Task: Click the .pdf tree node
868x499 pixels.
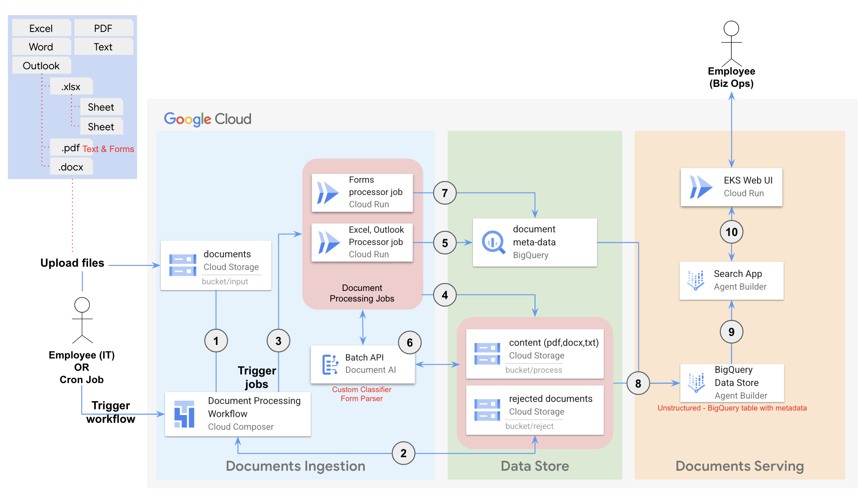Action: point(71,147)
